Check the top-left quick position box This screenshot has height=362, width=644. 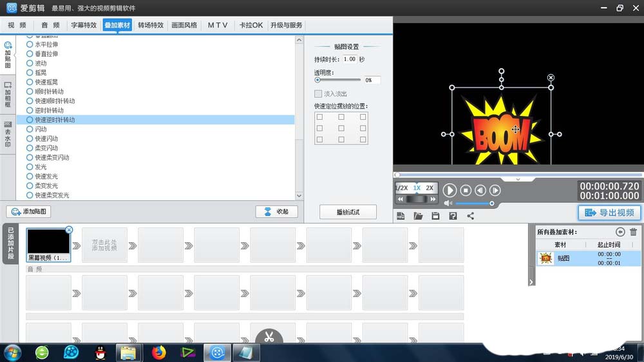coord(319,117)
